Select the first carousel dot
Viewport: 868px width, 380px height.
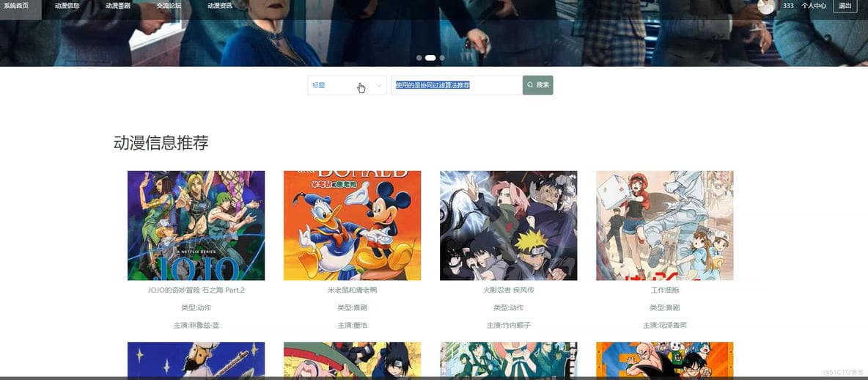pos(419,58)
